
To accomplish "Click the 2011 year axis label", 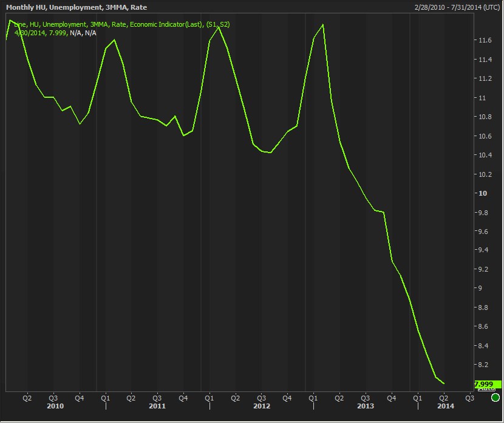I will (x=157, y=406).
